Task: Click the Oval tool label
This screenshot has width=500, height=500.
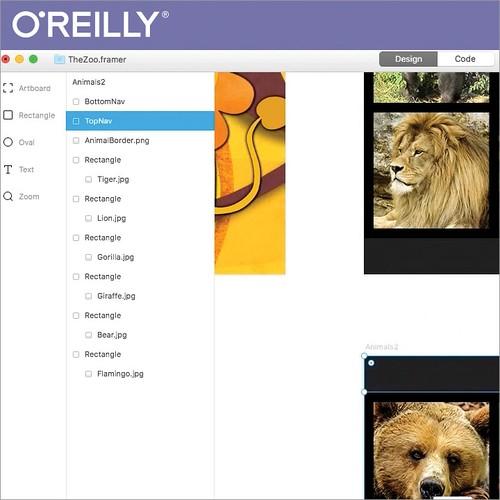Action: (27, 142)
